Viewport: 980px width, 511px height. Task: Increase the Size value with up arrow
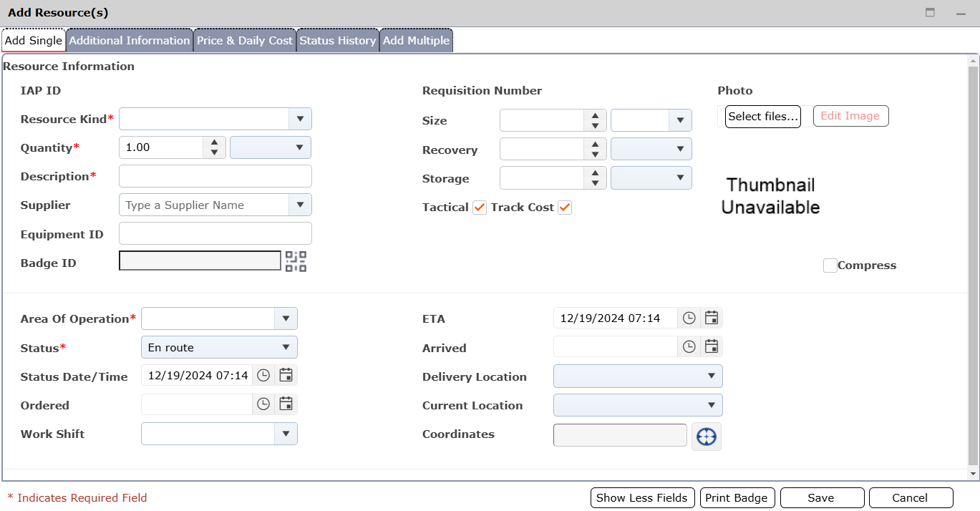point(595,115)
